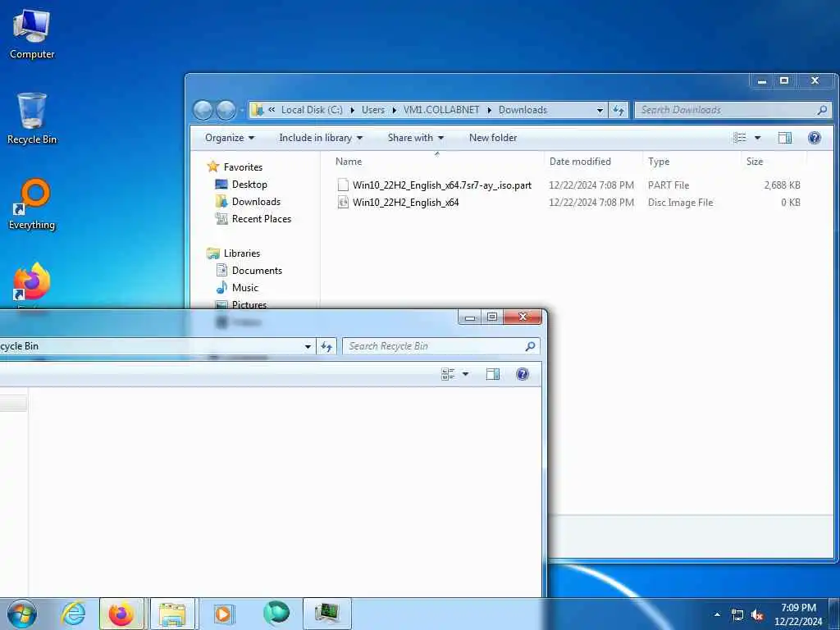Switch to Firefox on the taskbar

[x=121, y=614]
